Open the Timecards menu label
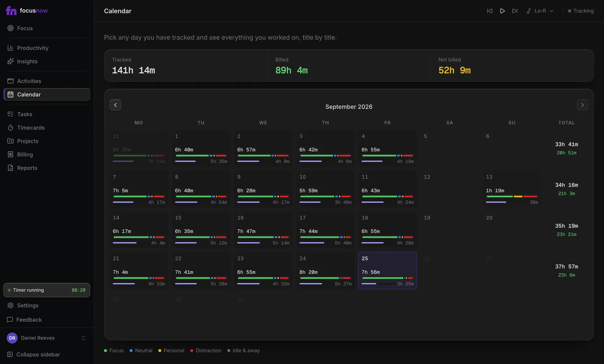Screen dimensions: 604x364 point(31,127)
